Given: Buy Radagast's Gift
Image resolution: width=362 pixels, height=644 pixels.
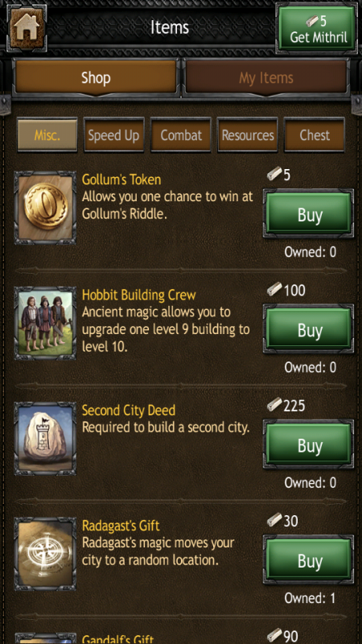Looking at the screenshot, I should coord(309,559).
